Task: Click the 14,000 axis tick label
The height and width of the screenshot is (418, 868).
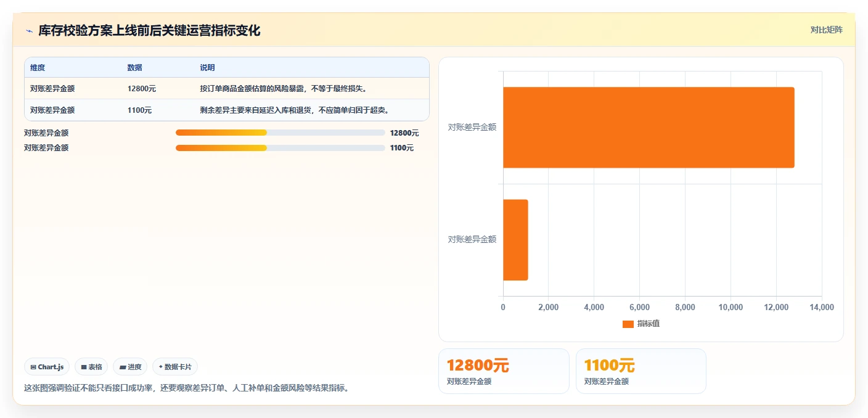Action: click(822, 307)
